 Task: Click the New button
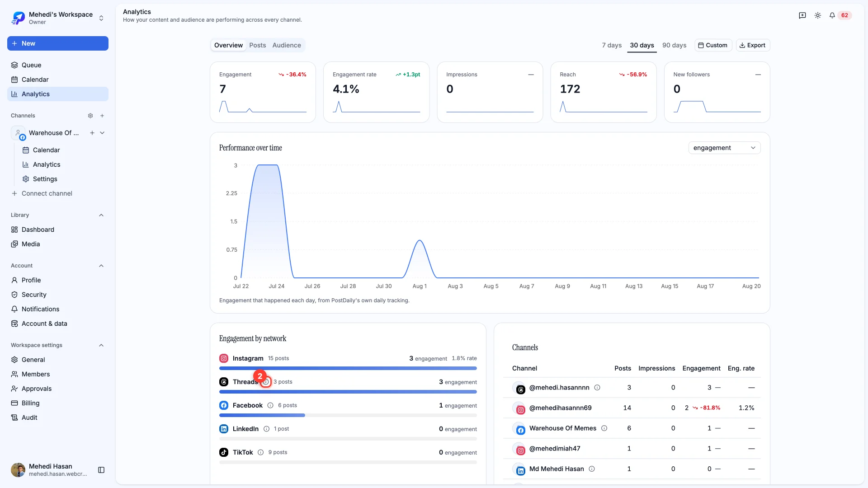58,43
